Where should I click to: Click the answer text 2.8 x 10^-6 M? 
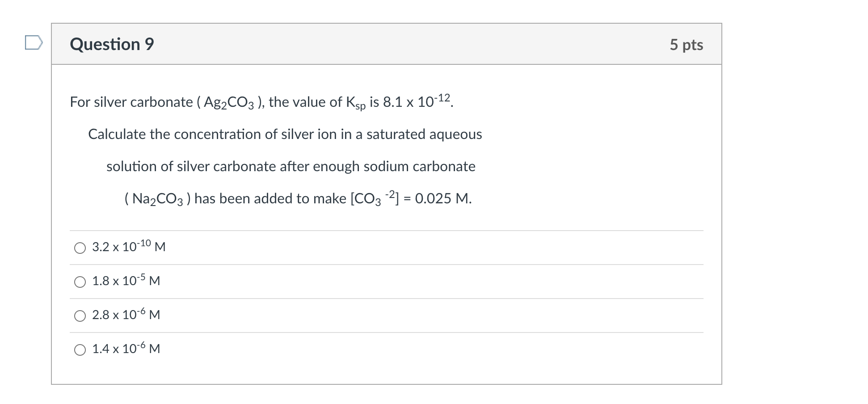(x=126, y=314)
